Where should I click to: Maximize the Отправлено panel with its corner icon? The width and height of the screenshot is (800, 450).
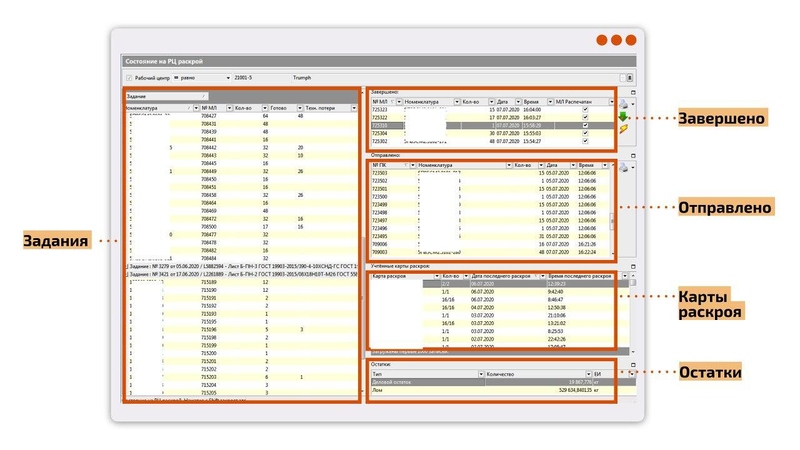631,154
